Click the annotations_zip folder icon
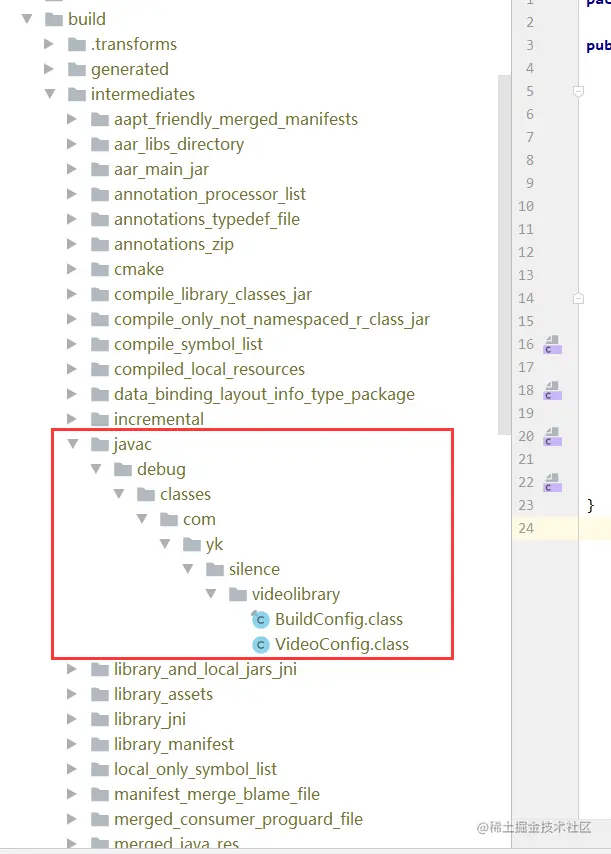This screenshot has width=611, height=854. point(100,245)
